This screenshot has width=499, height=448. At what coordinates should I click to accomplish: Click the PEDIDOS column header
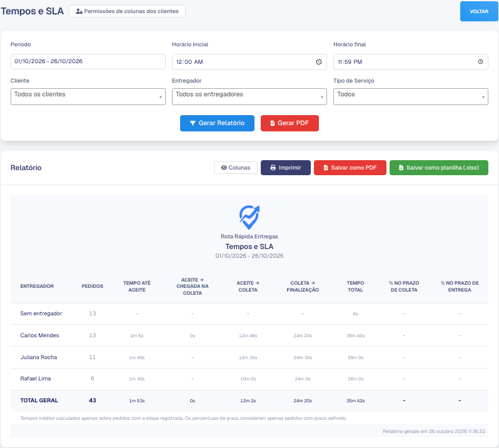pos(93,286)
